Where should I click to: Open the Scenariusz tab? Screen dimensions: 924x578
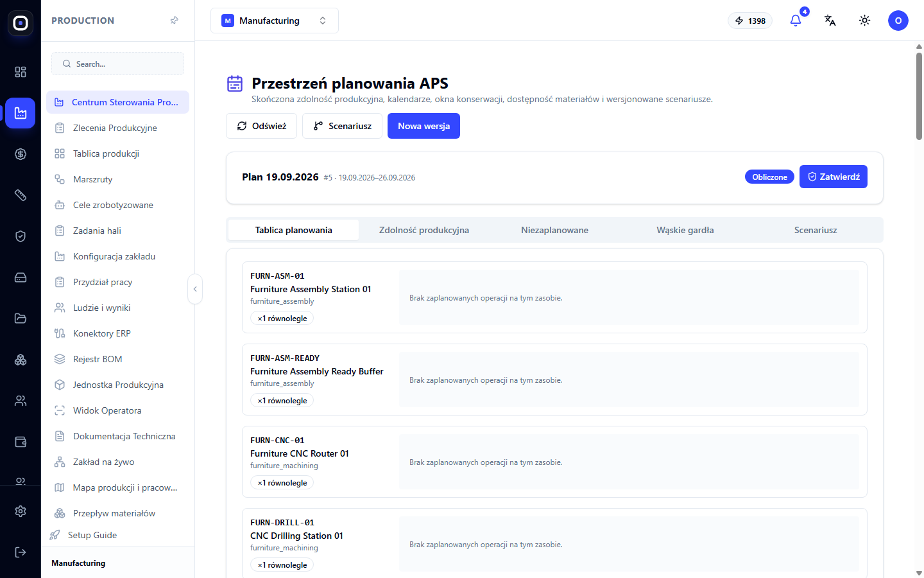(x=816, y=230)
